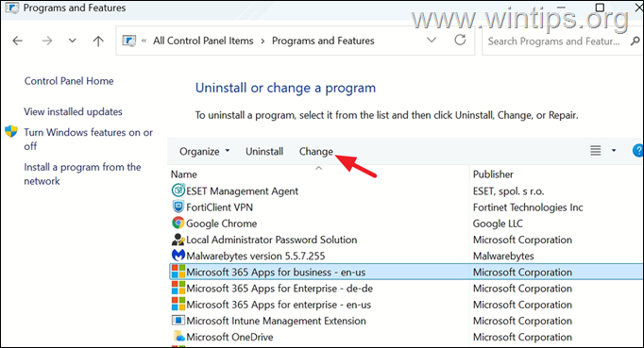Image resolution: width=644 pixels, height=348 pixels.
Task: Select the Google Chrome icon
Action: tap(178, 223)
